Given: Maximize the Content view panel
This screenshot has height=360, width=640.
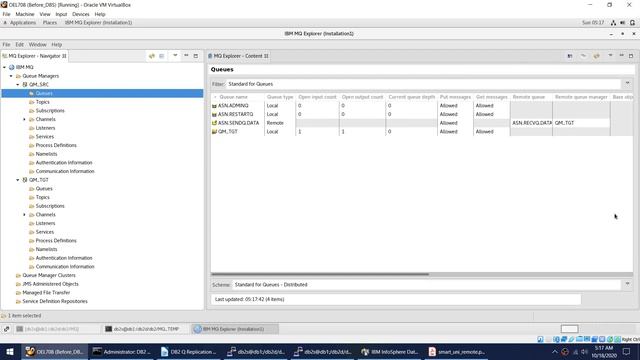Looking at the screenshot, I should click(x=631, y=56).
